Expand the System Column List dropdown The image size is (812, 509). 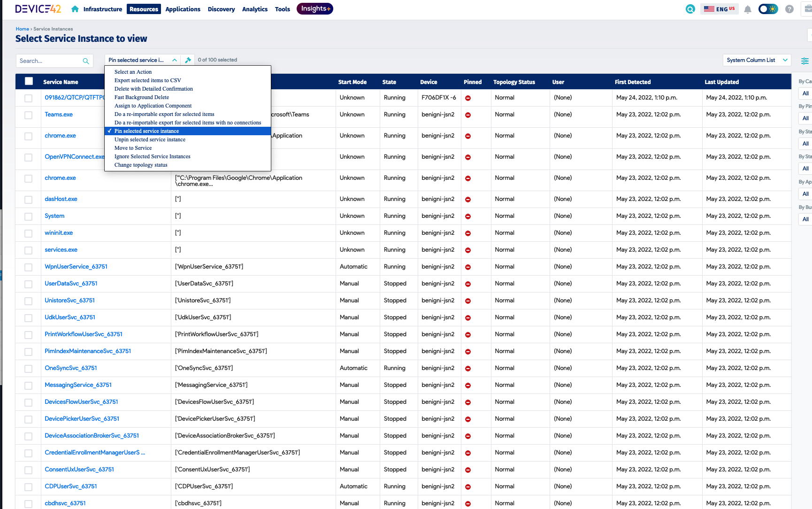click(757, 60)
